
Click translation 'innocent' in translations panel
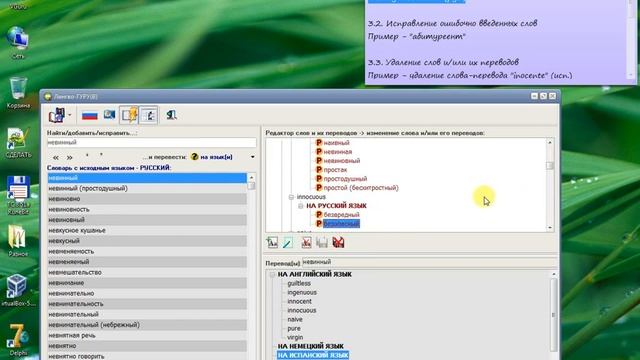point(299,302)
